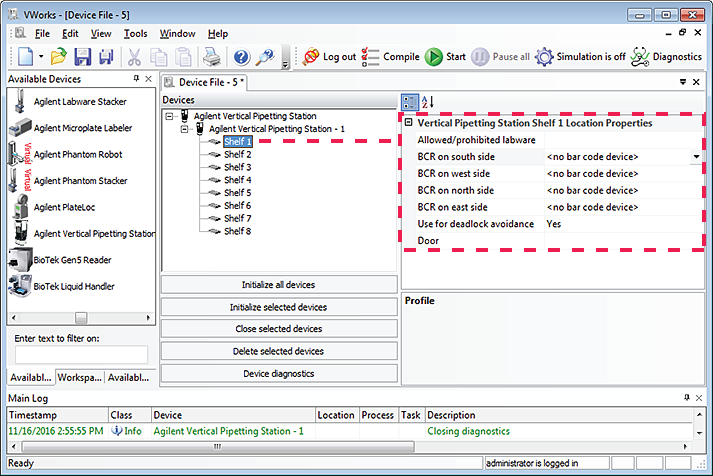This screenshot has height=476, width=713.
Task: Switch properties to alphabetical sort
Action: pyautogui.click(x=427, y=102)
